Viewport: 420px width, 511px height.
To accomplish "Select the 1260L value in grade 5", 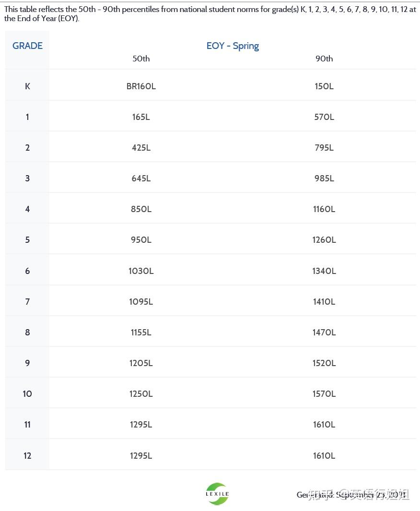I will coord(324,240).
